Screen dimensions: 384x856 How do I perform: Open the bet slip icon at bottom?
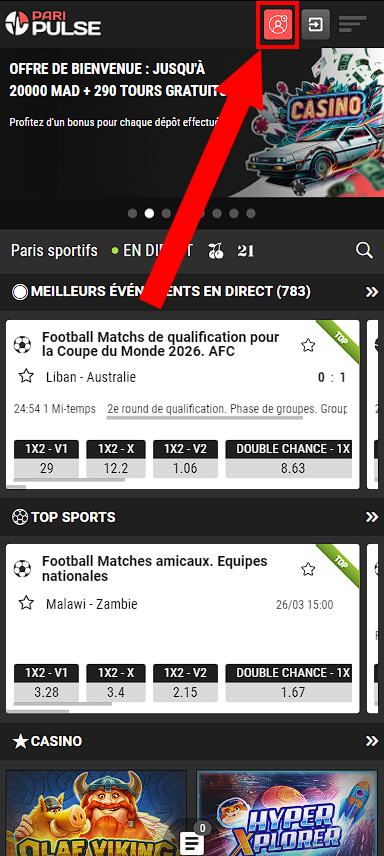click(192, 843)
